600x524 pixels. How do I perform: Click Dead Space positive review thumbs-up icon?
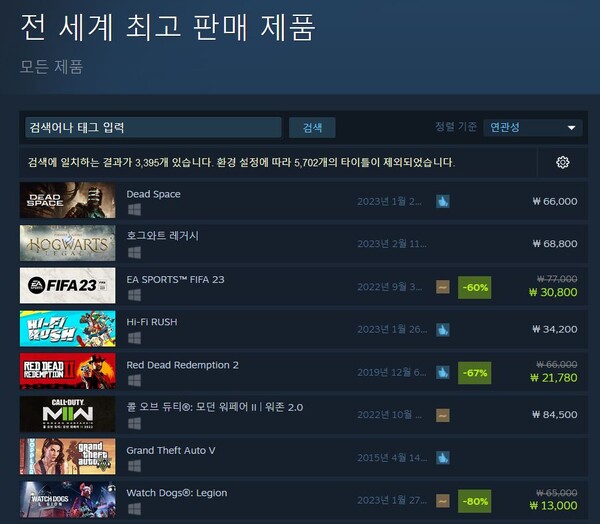coord(443,201)
